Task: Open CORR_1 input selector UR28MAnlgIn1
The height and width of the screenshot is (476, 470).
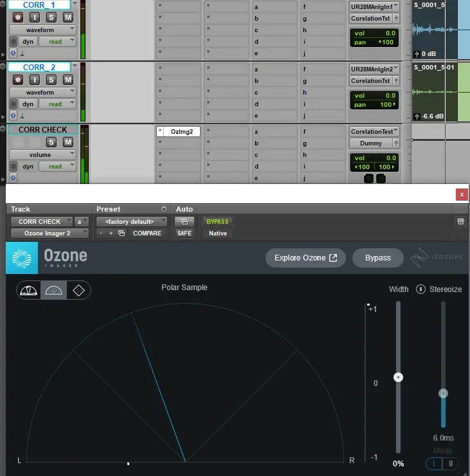Action: [374, 6]
